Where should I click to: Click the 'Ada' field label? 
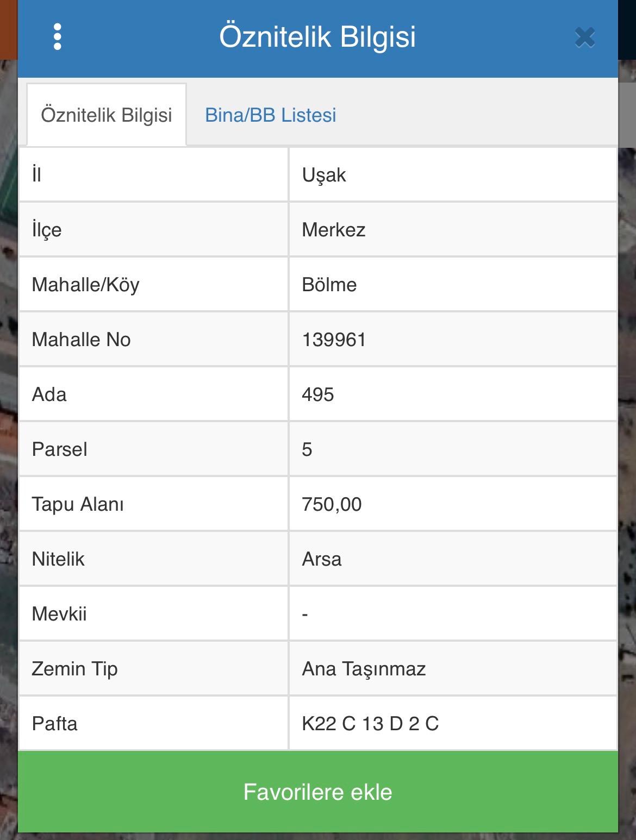point(49,394)
